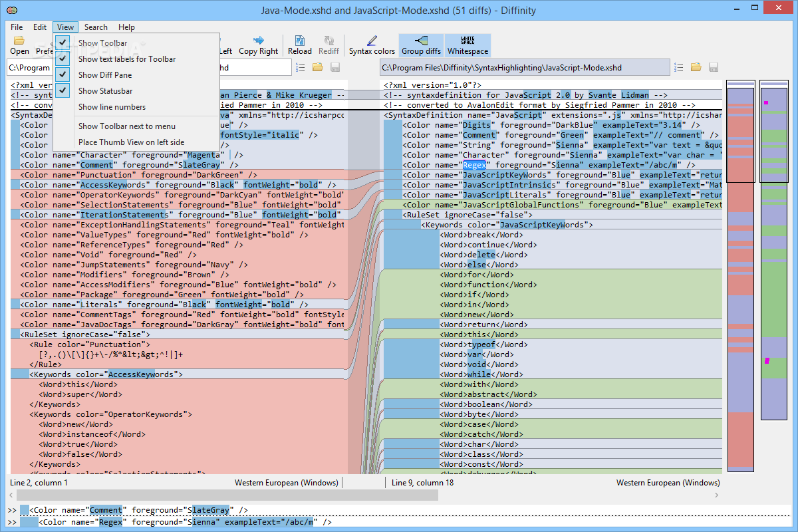Click the 'Digits' Color line in right pane
This screenshot has width=798, height=532.
[x=551, y=125]
